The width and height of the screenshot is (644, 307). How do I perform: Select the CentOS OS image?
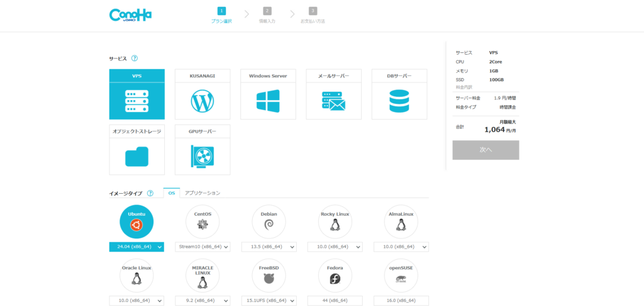point(203,222)
